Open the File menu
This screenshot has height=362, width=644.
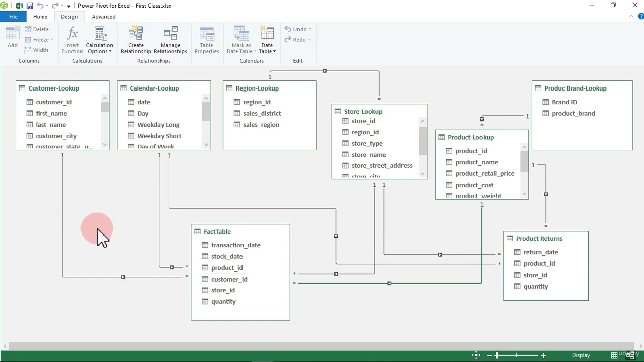(x=13, y=17)
